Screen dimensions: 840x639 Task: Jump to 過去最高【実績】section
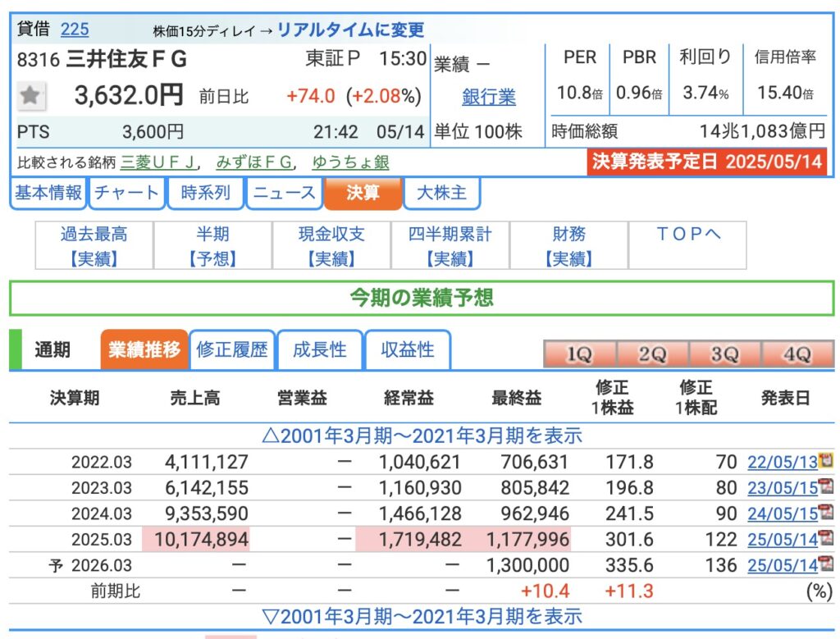(94, 246)
